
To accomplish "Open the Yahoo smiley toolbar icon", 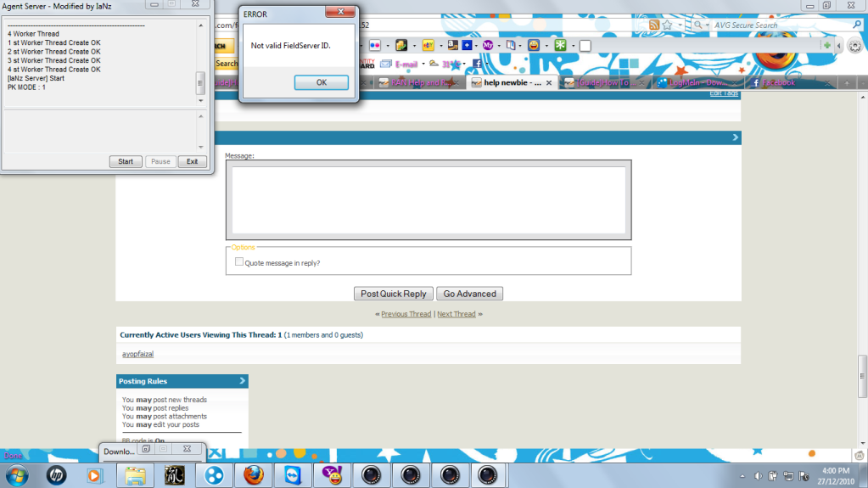I will pos(534,45).
